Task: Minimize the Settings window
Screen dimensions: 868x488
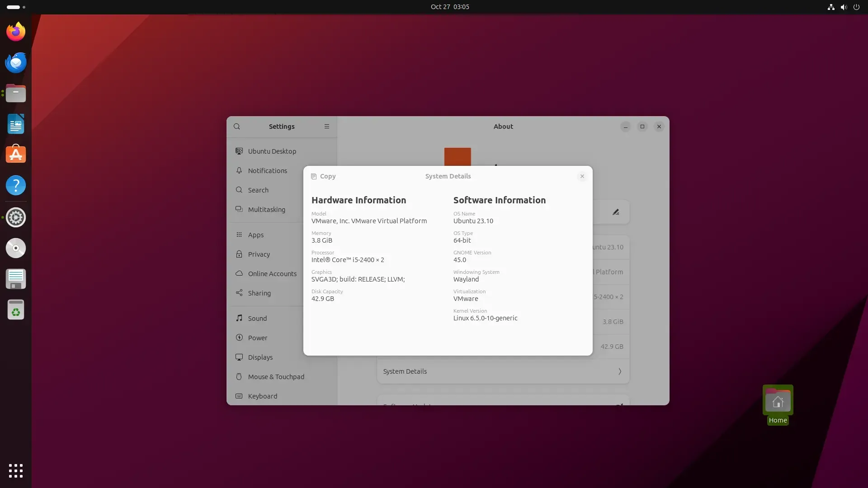Action: click(625, 127)
